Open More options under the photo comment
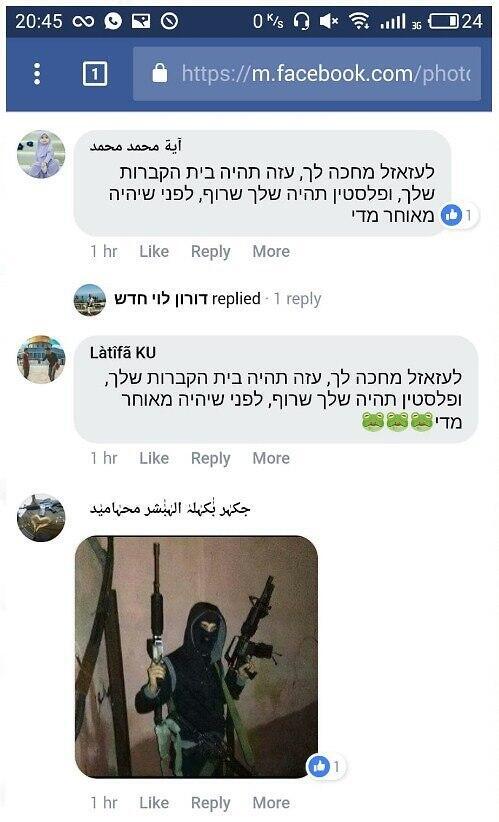The height and width of the screenshot is (822, 499). pos(271,803)
